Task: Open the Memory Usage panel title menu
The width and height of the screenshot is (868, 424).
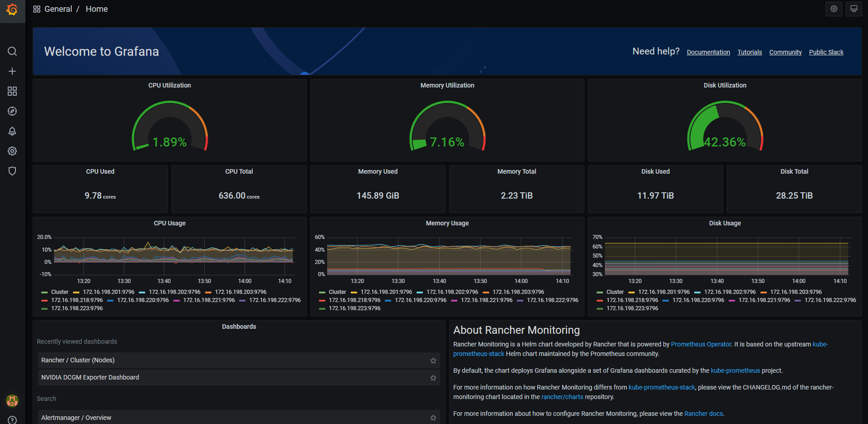Action: point(447,223)
